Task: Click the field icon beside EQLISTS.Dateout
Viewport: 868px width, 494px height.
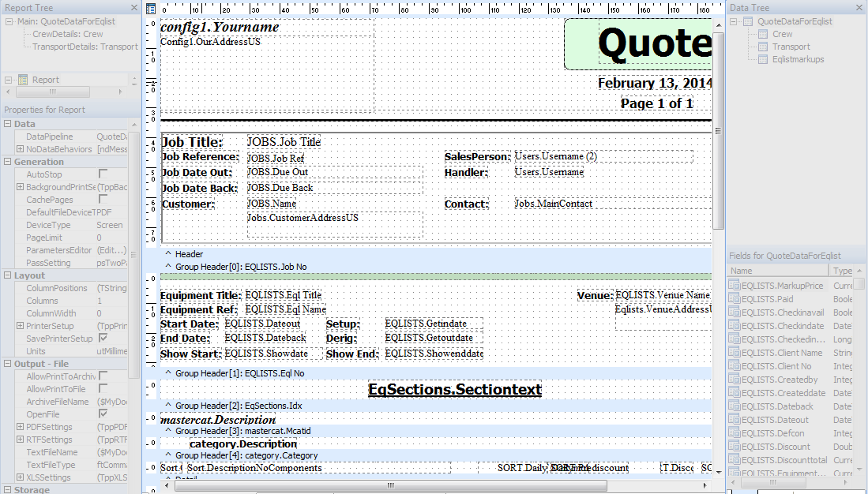Action: [x=734, y=420]
